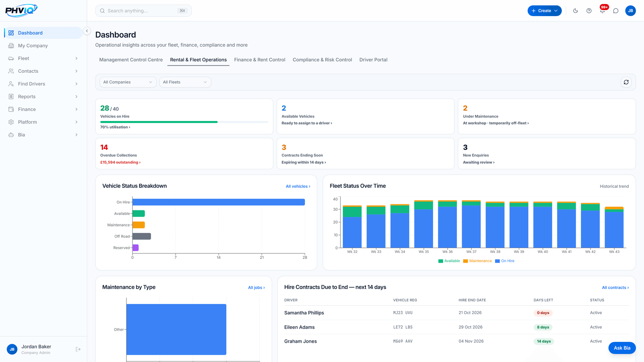
Task: Open Expiring within 14 days link
Action: pos(304,162)
